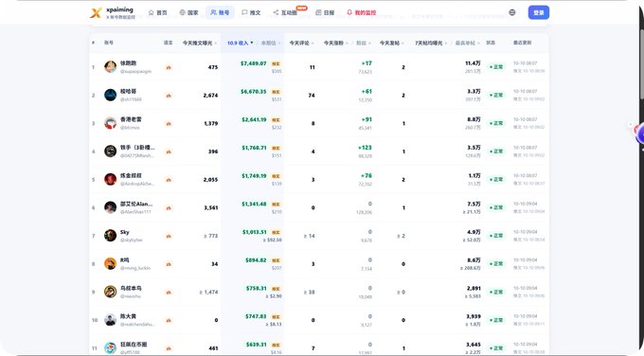Open 校哈哥 avatar in row 2
644x356 pixels.
coord(110,95)
